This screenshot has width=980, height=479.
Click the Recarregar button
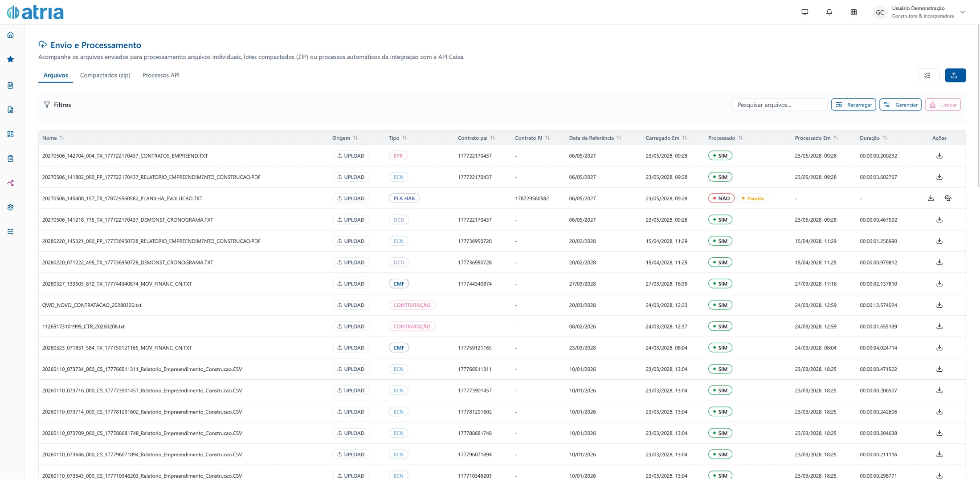[853, 105]
